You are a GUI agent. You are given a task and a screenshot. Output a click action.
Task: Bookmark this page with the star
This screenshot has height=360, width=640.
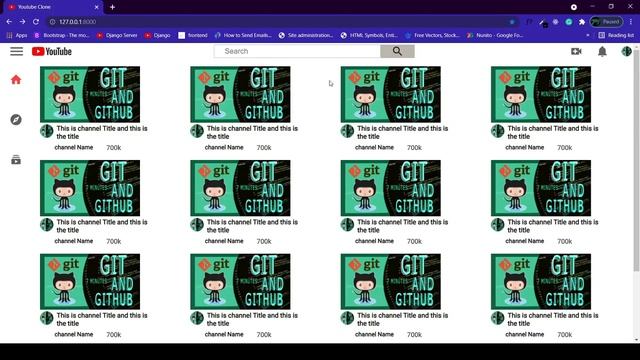click(512, 22)
